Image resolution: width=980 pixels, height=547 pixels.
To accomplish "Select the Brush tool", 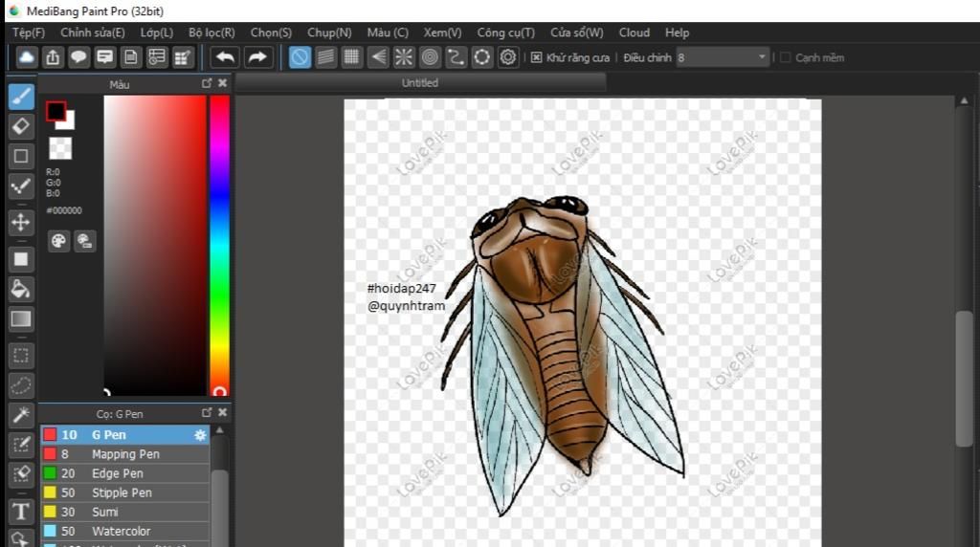I will (21, 97).
